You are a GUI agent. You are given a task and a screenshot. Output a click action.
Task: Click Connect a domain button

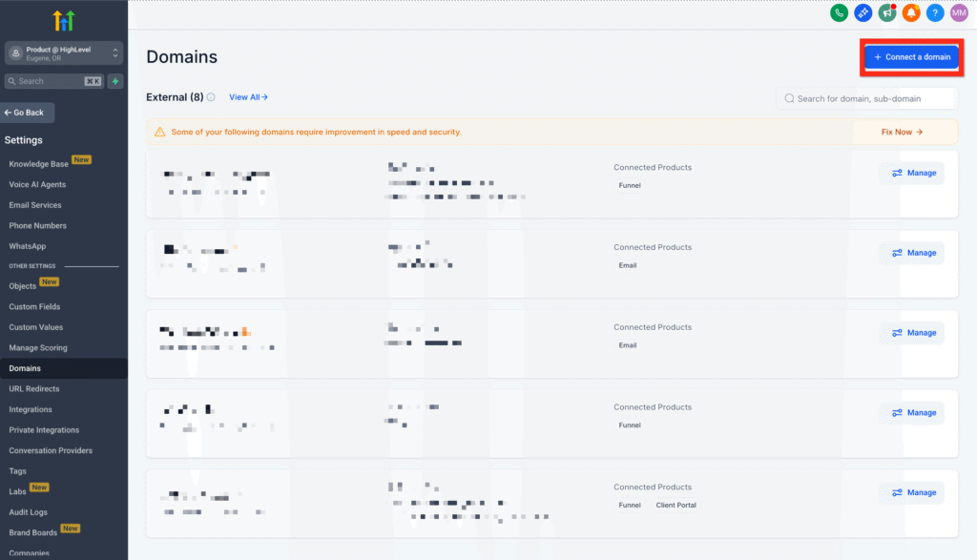click(x=912, y=57)
